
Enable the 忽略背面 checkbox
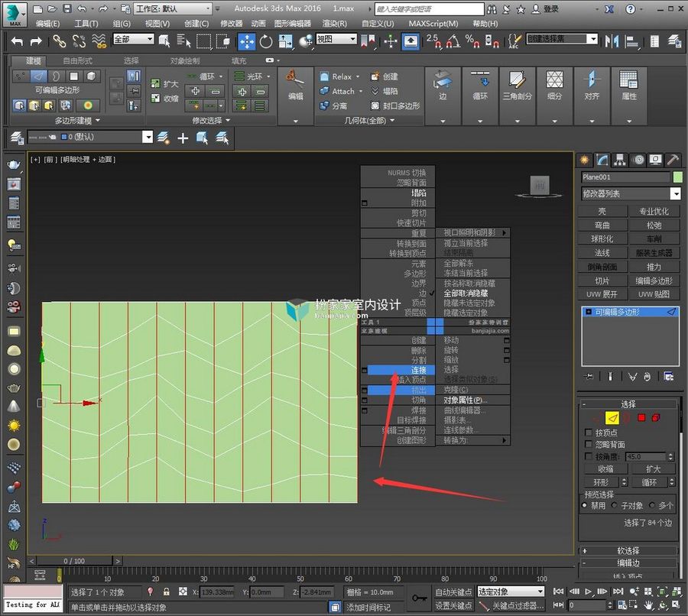pyautogui.click(x=589, y=444)
